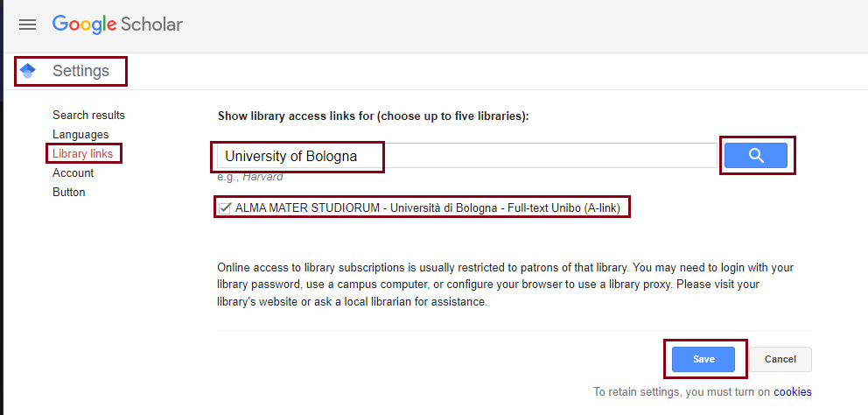Click the "Show library access links for" heading
868x415 pixels.
373,116
